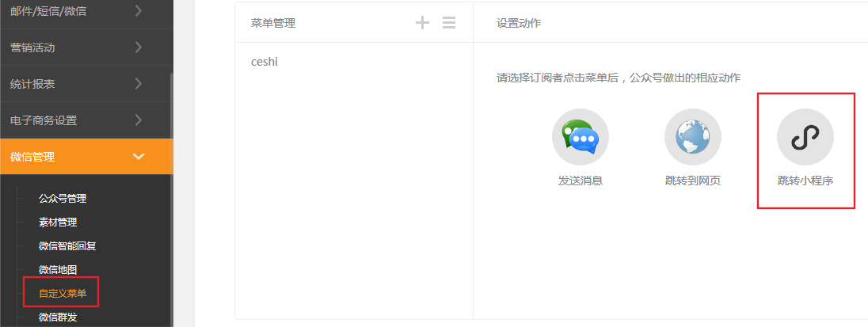This screenshot has height=327, width=868.
Task: Choose the 跳转到网页 globe icon
Action: 692,137
